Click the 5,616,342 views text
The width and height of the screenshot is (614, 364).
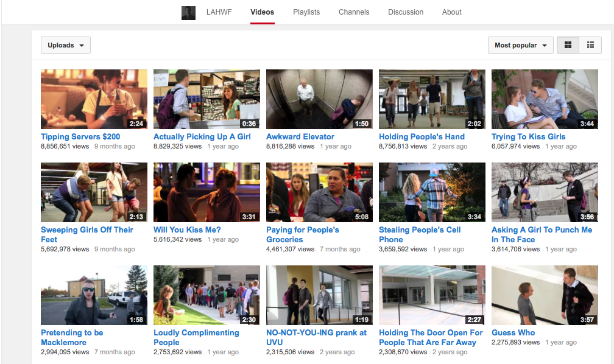tap(178, 240)
